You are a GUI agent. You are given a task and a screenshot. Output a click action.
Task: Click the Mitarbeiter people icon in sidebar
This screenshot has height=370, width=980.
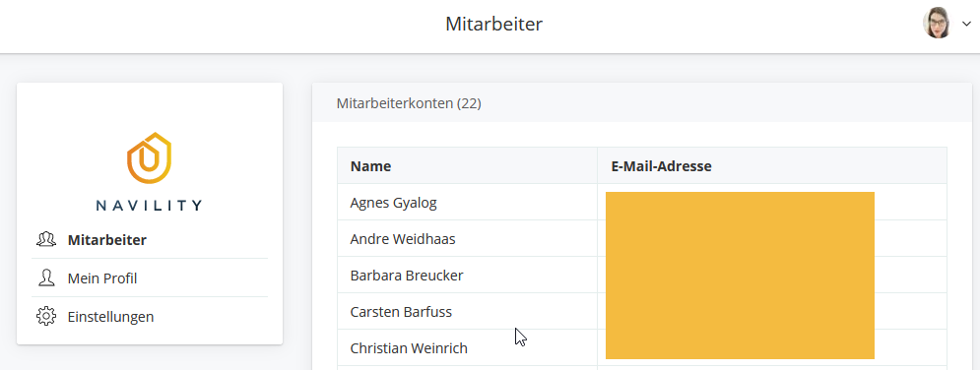[x=46, y=239]
